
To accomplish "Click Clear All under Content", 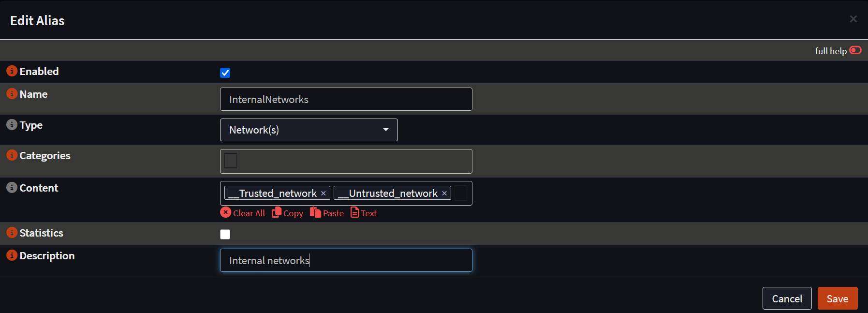I will [x=243, y=213].
